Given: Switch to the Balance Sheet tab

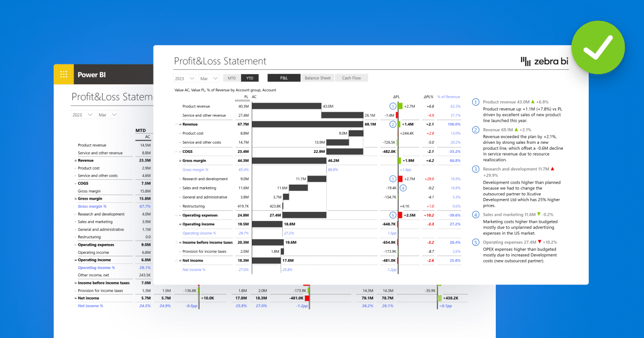Looking at the screenshot, I should pyautogui.click(x=318, y=78).
